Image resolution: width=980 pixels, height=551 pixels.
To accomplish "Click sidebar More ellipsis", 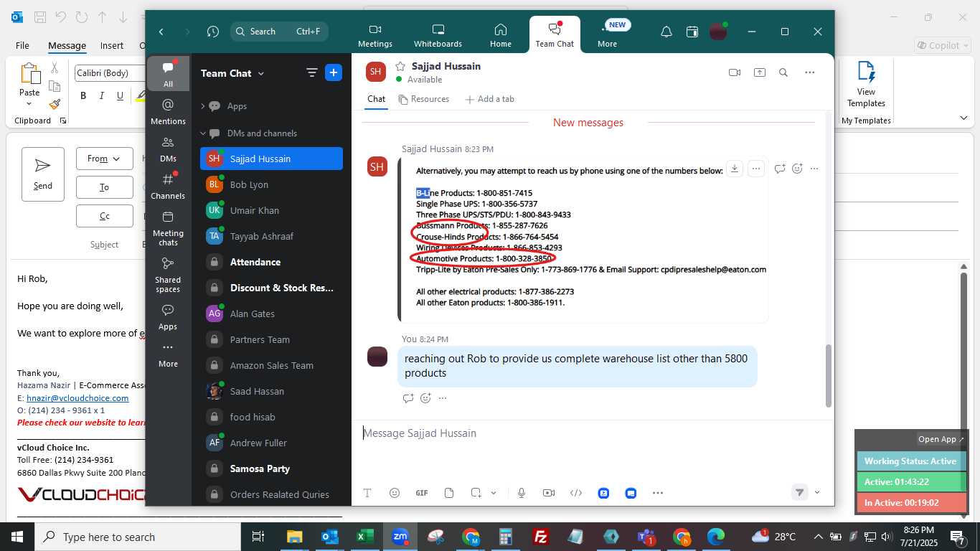I will click(x=168, y=354).
